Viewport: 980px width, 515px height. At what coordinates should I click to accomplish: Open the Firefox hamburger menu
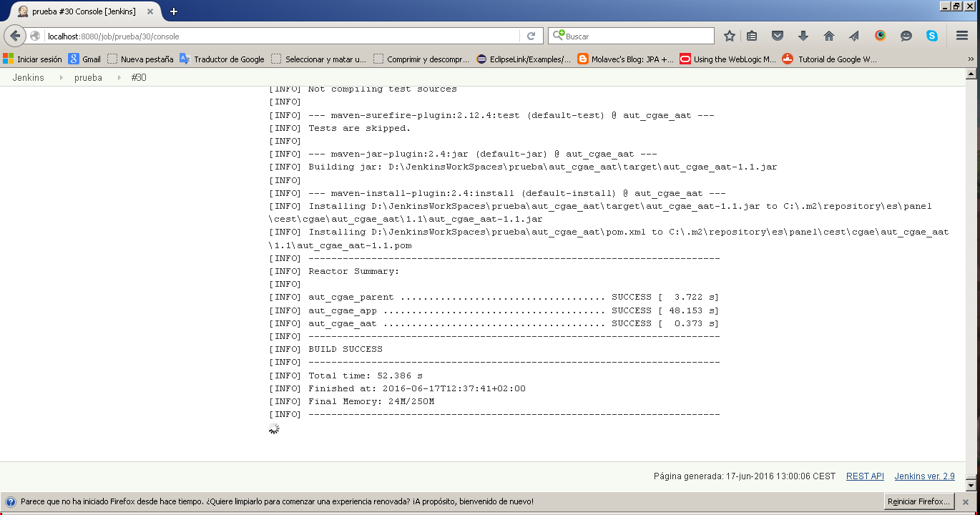tap(962, 36)
